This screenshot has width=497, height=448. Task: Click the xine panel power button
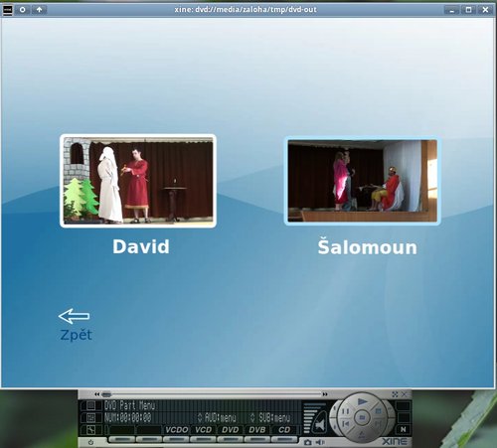(x=90, y=442)
